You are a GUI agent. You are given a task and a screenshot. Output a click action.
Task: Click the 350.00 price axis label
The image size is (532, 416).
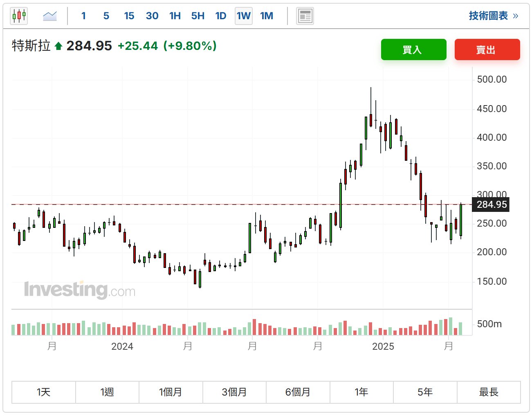pyautogui.click(x=492, y=166)
